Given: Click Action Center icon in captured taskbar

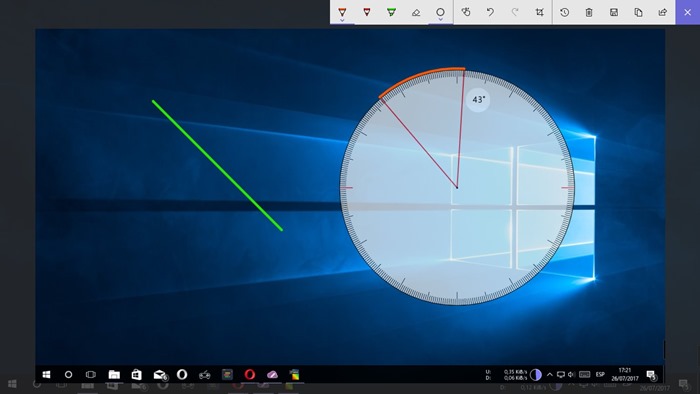Looking at the screenshot, I should pos(651,374).
